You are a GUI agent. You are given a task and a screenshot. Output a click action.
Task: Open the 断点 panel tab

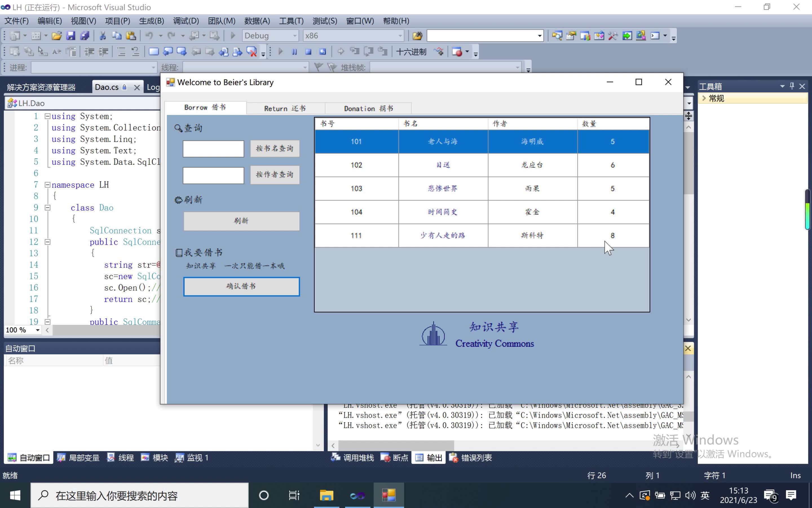click(x=395, y=457)
